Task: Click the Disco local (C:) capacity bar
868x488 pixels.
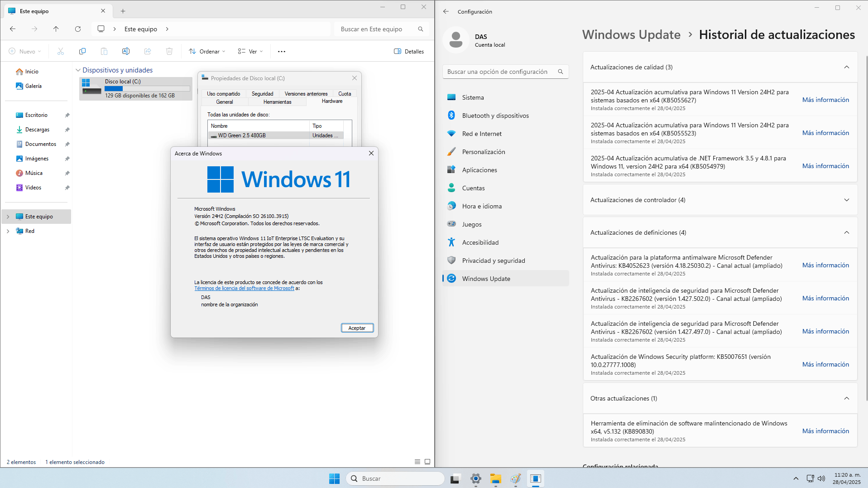Action: coord(147,89)
